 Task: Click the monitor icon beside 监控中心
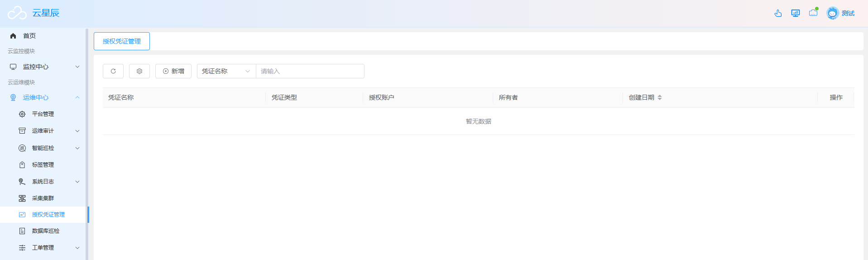tap(13, 67)
